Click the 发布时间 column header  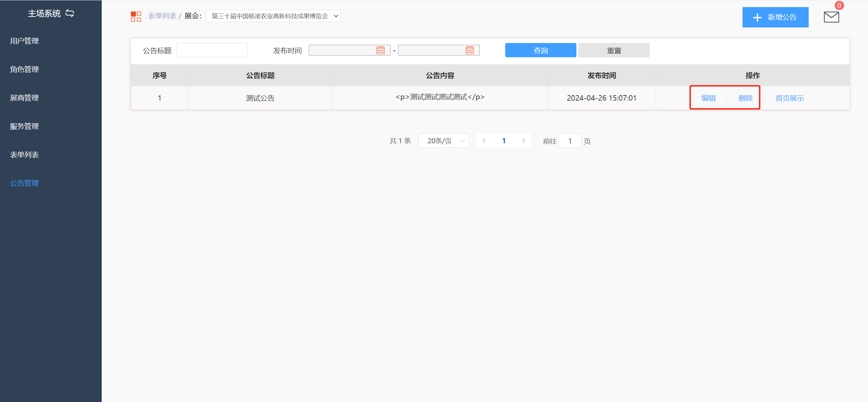point(601,75)
